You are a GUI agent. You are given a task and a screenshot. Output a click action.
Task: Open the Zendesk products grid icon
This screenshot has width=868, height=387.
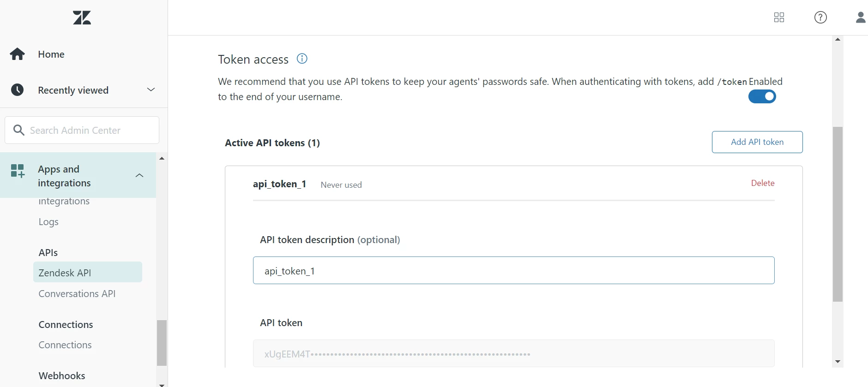tap(779, 18)
